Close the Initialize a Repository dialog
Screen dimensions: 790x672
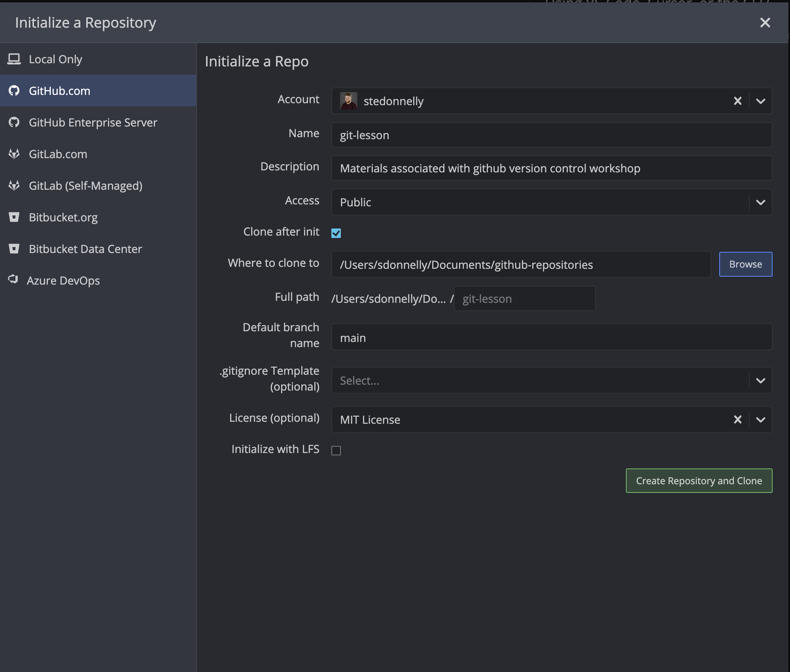tap(765, 23)
